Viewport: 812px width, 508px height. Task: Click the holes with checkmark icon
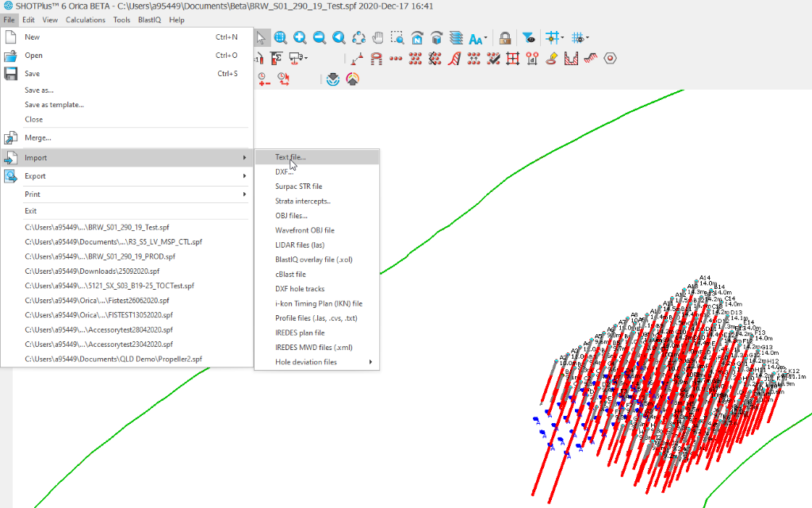coord(493,59)
